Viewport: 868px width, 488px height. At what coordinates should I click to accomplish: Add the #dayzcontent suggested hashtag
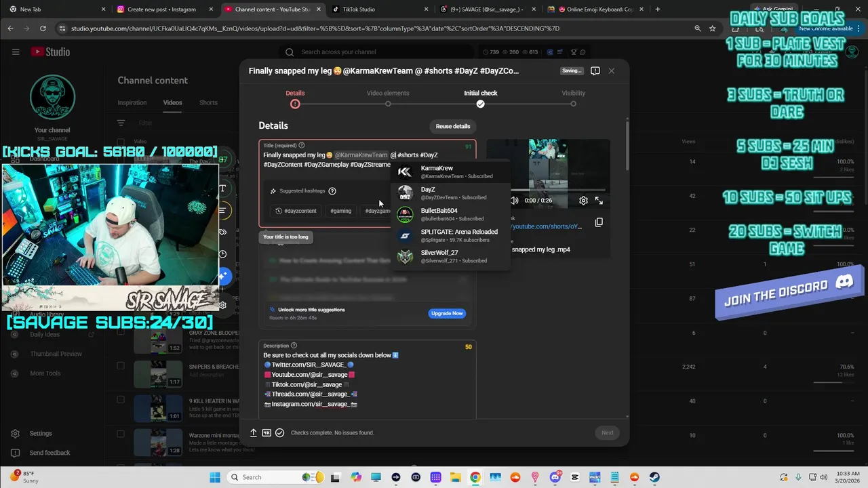296,211
